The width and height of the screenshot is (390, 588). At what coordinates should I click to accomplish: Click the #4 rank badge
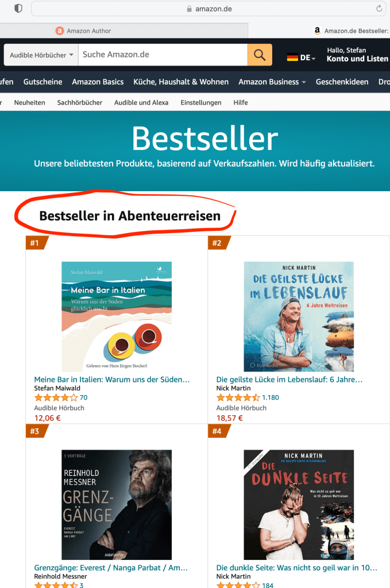(x=219, y=431)
